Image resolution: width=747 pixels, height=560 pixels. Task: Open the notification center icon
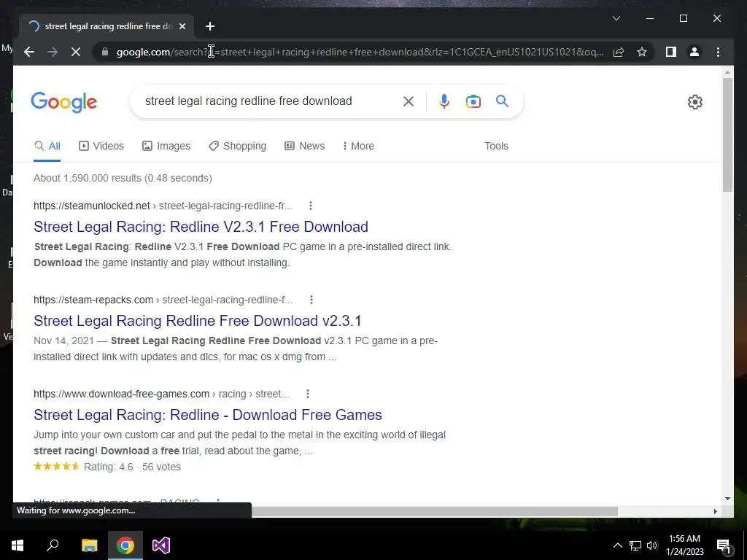pyautogui.click(x=724, y=545)
